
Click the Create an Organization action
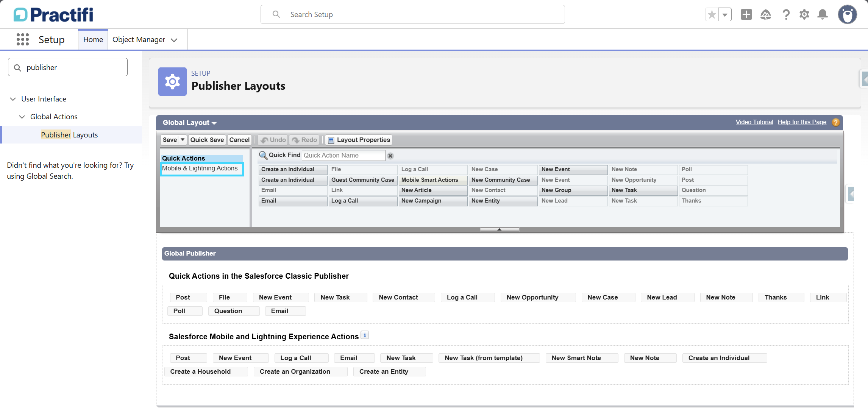301,371
